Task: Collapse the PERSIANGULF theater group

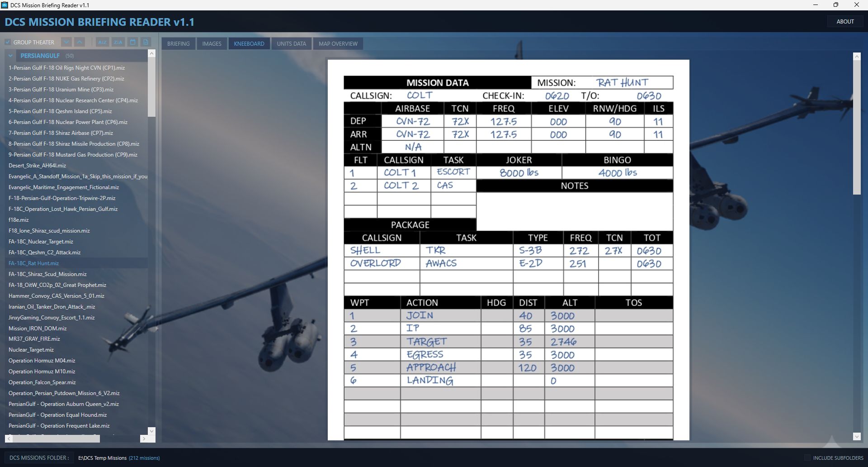Action: point(10,56)
